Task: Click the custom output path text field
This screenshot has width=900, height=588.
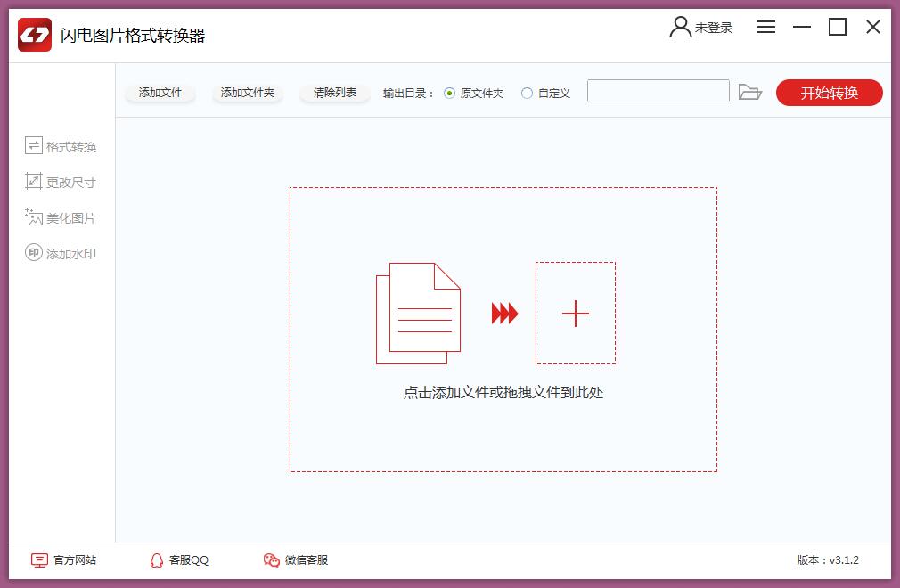Action: (x=658, y=91)
